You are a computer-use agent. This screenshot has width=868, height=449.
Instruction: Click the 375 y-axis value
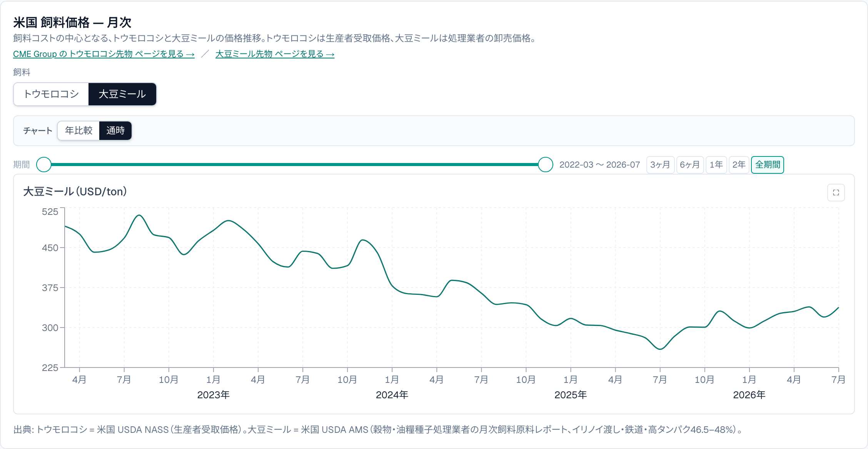50,288
